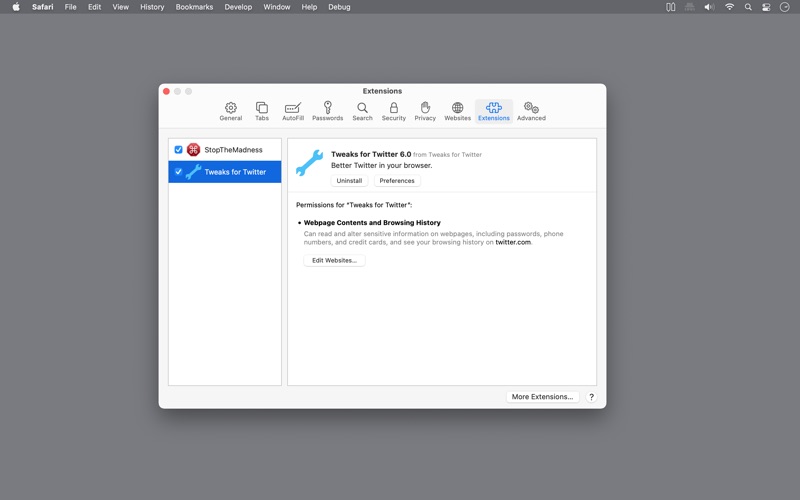The width and height of the screenshot is (800, 500).
Task: Open the Window menu
Action: tap(277, 7)
